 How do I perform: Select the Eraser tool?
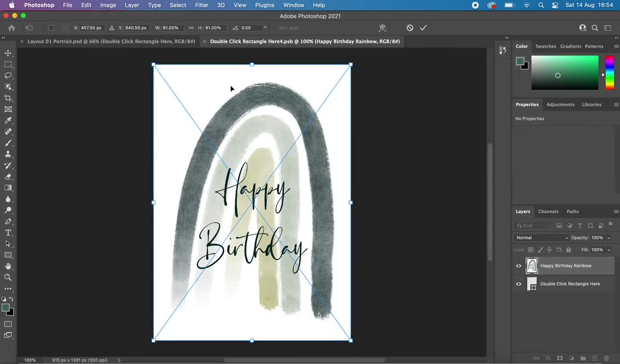click(8, 177)
